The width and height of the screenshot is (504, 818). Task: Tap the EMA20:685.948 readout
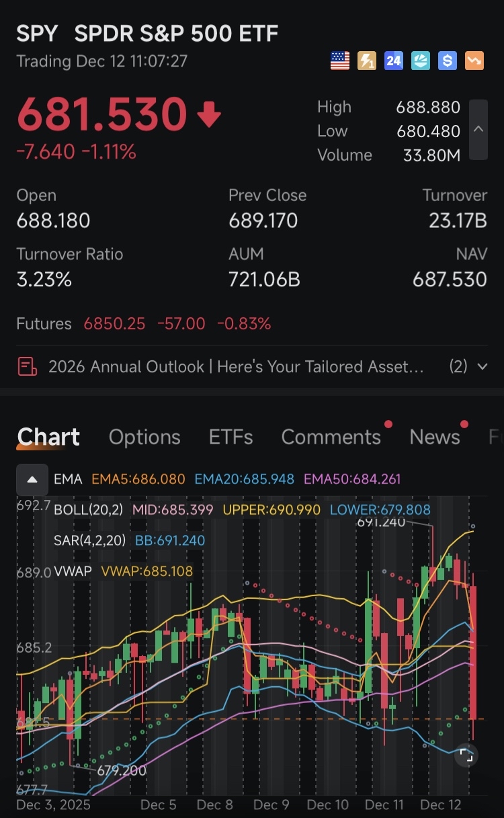point(245,479)
